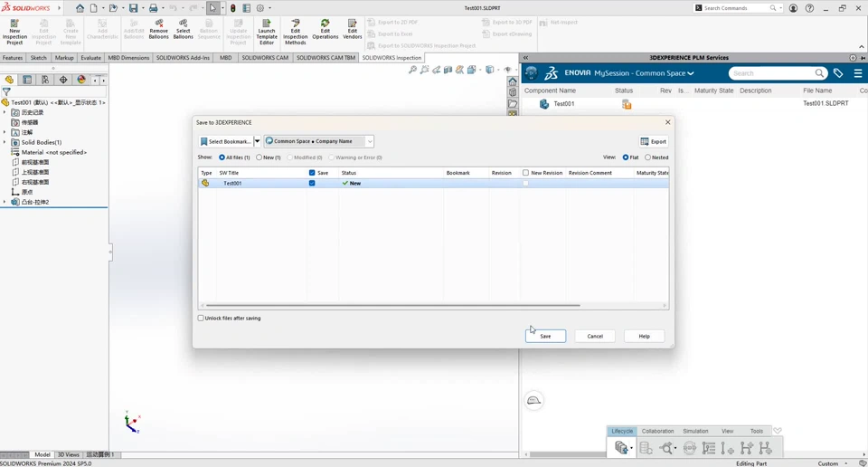Viewport: 868px width, 467px height.
Task: Enable Unlock files after saving
Action: coord(201,318)
